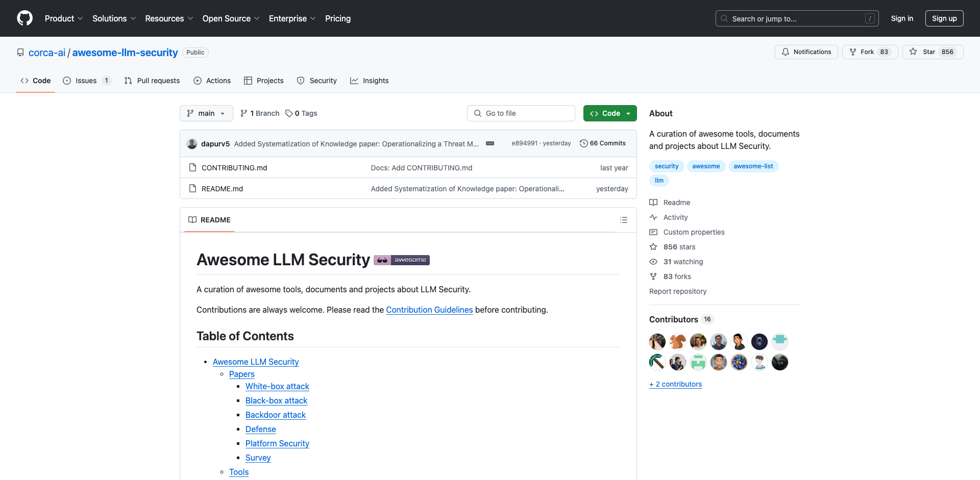The width and height of the screenshot is (980, 480).
Task: Jump to White-box attack section
Action: (x=277, y=386)
